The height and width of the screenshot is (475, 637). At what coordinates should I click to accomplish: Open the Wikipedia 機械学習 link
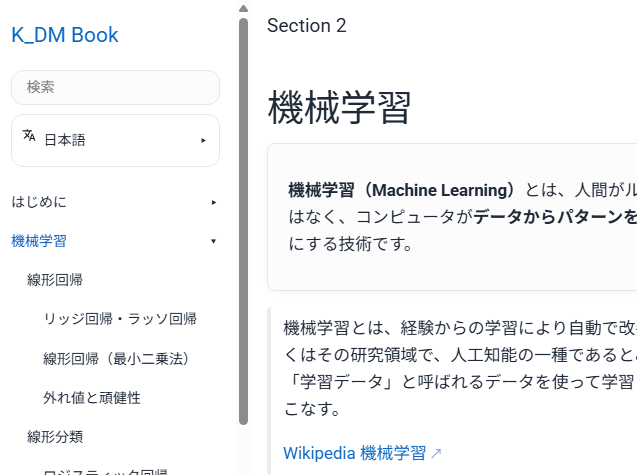(x=354, y=453)
